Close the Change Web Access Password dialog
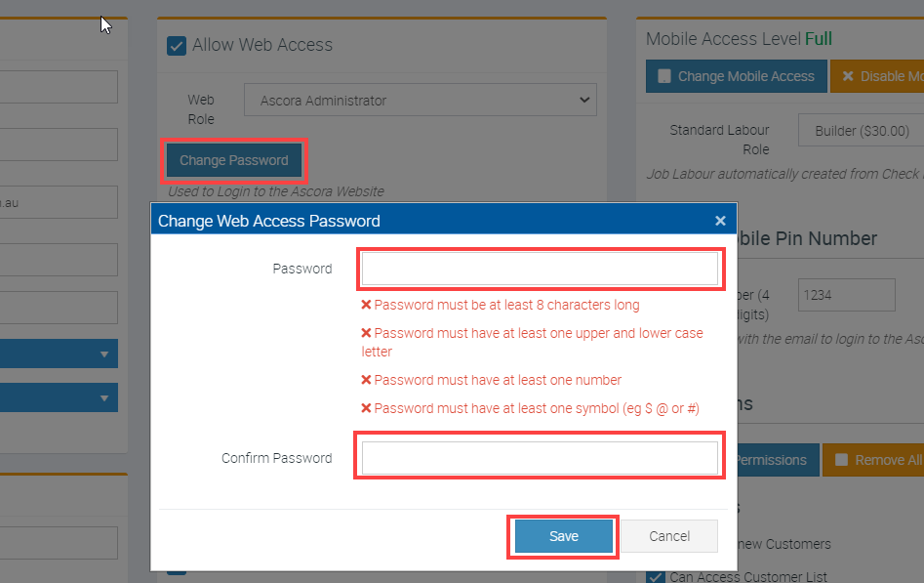The height and width of the screenshot is (583, 924). pos(720,221)
